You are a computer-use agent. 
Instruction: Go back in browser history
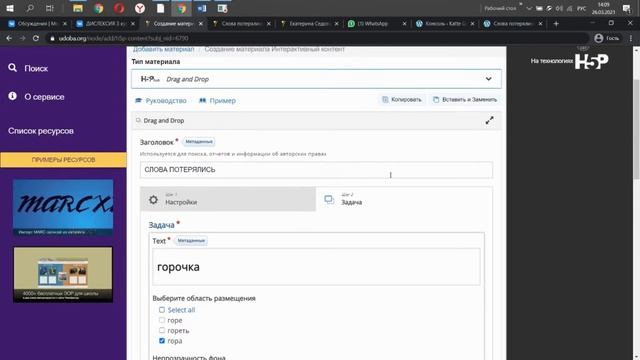pyautogui.click(x=9, y=38)
